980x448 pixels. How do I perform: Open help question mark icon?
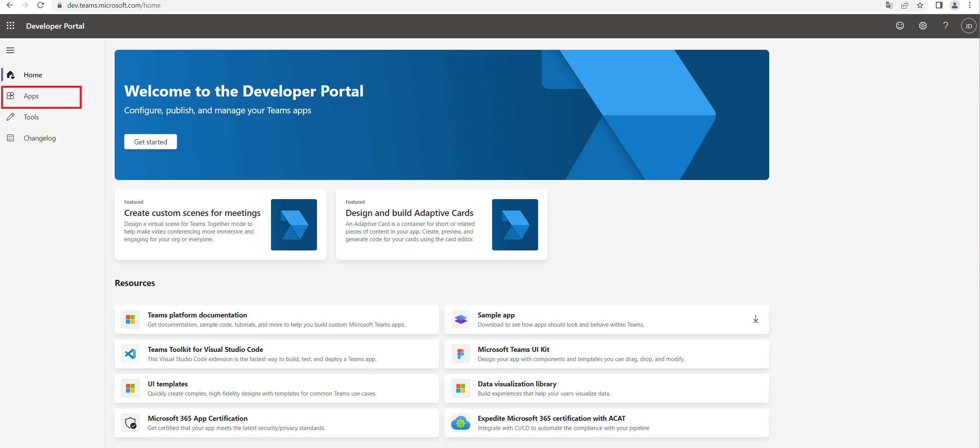click(946, 26)
